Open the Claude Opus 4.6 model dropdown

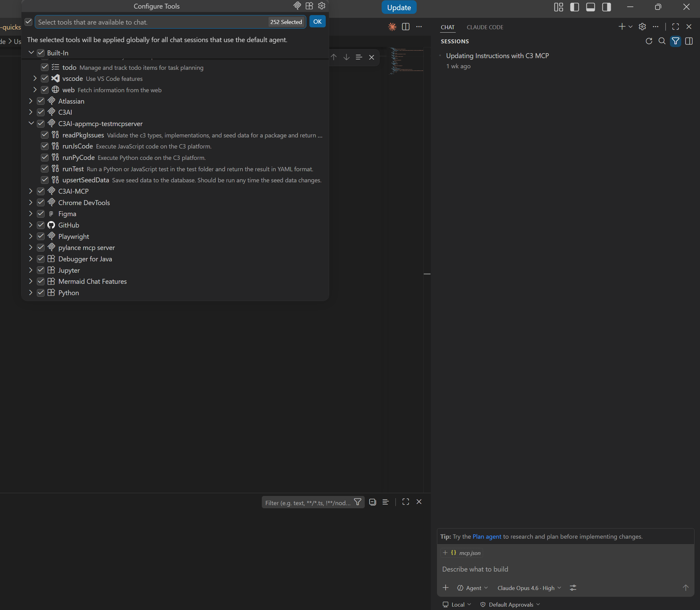click(x=529, y=588)
